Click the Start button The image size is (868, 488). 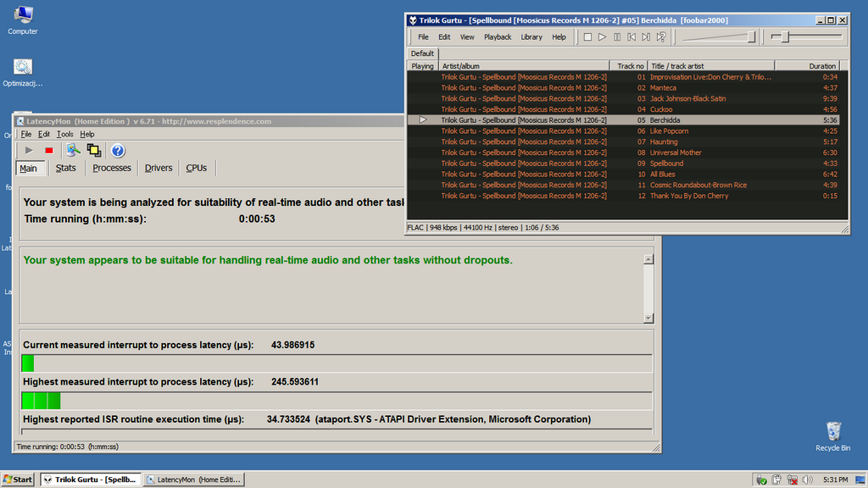(19, 480)
